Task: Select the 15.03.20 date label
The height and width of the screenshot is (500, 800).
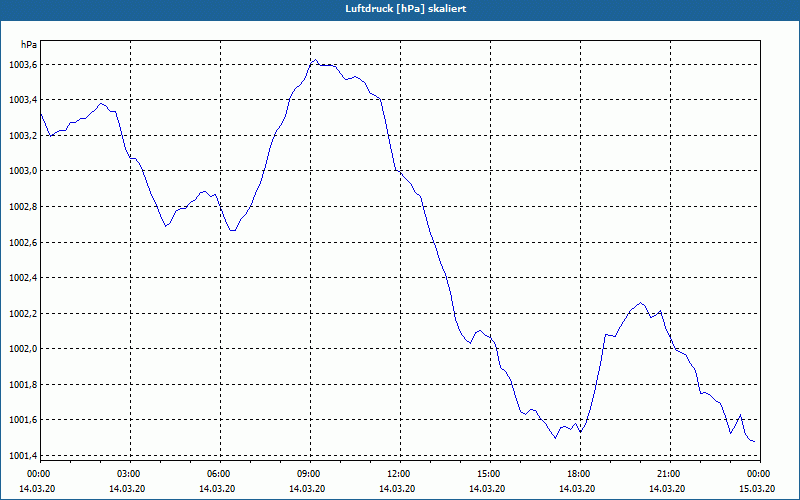Action: 757,489
